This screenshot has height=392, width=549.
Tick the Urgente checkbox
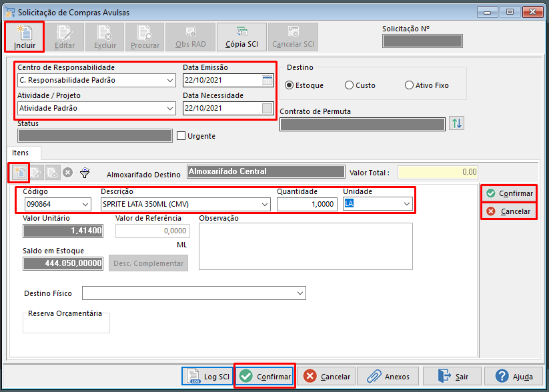click(x=181, y=136)
